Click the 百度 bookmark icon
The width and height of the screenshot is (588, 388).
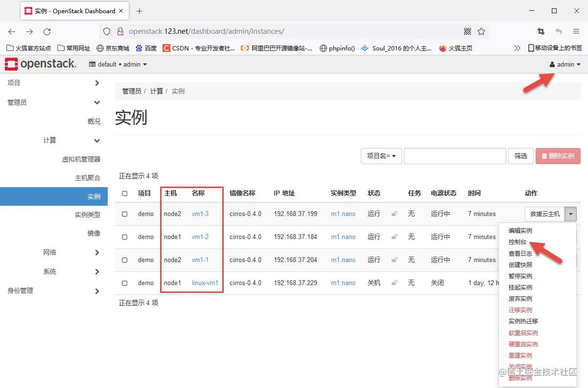click(140, 48)
